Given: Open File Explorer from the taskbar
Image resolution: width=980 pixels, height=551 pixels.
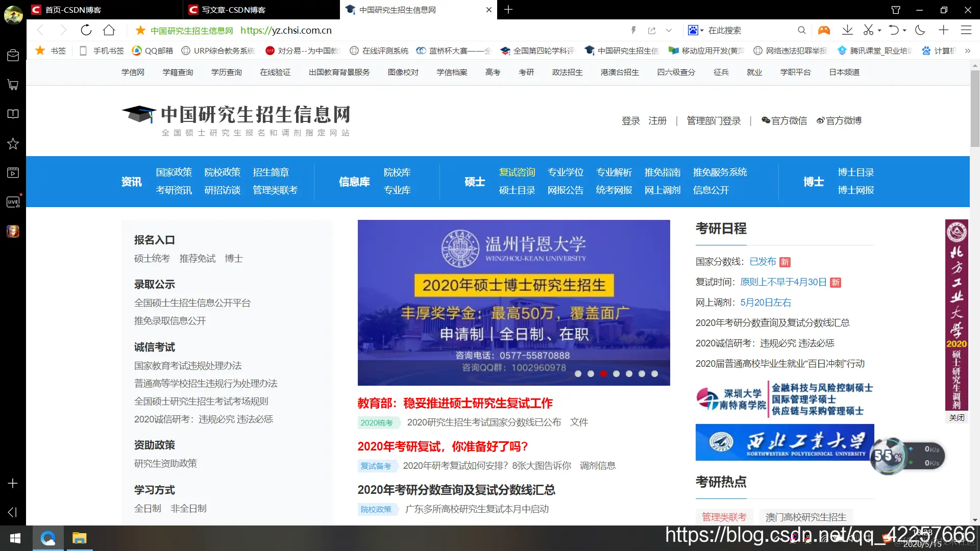Looking at the screenshot, I should coord(79,539).
